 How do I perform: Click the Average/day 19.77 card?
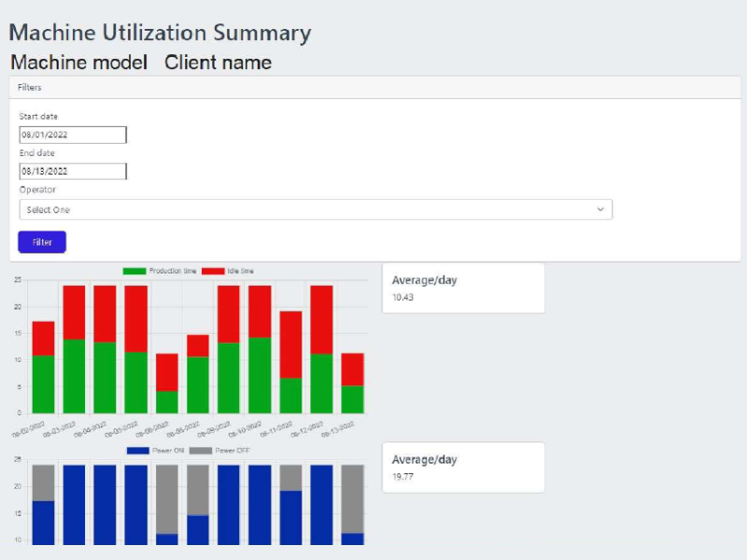click(462, 467)
